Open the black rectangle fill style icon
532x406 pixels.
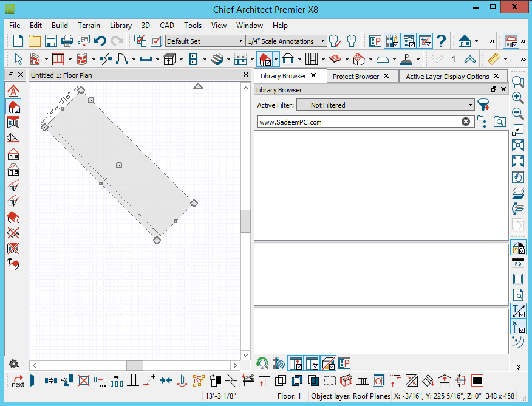477,380
